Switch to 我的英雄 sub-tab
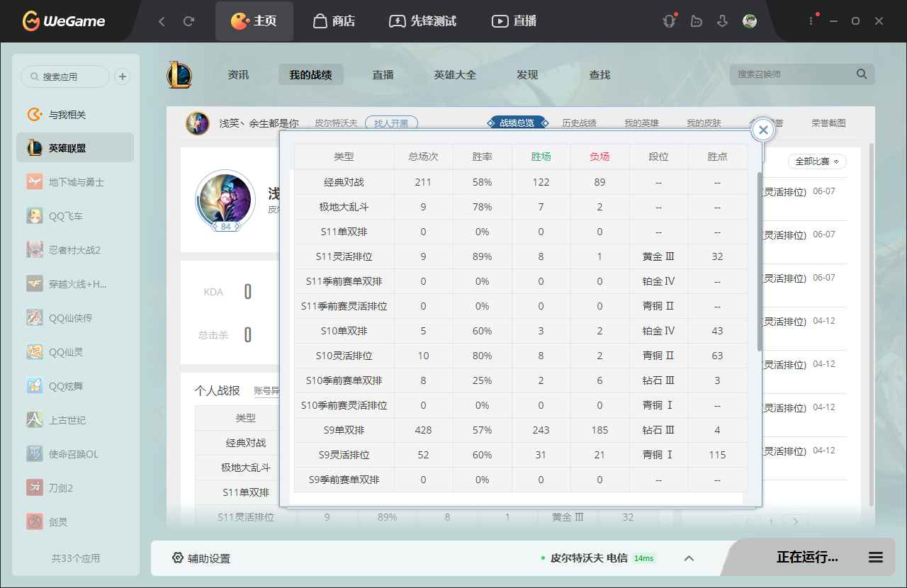This screenshot has height=588, width=907. coord(641,123)
